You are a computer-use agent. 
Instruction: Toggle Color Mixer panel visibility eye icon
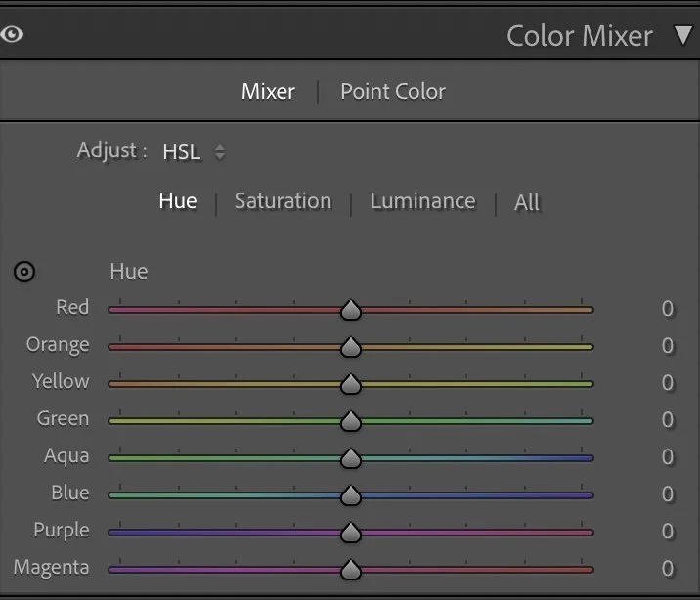pyautogui.click(x=12, y=34)
